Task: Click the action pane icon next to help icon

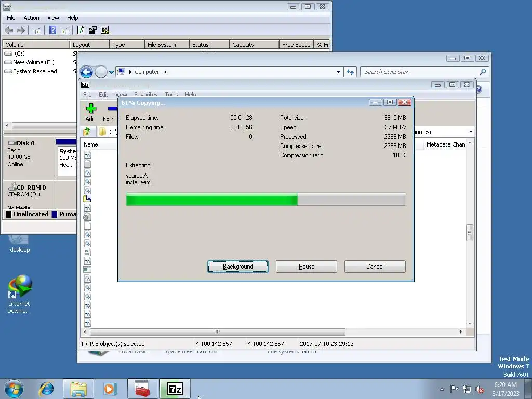Action: 65,31
